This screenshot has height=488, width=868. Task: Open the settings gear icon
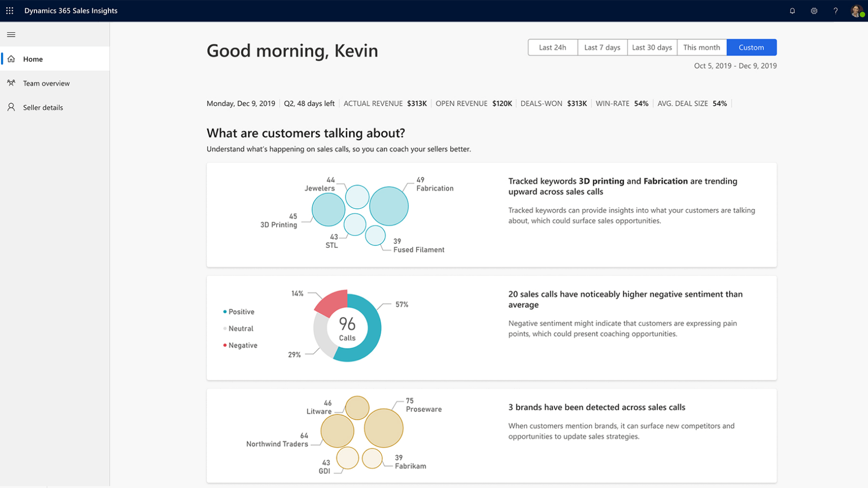(814, 10)
